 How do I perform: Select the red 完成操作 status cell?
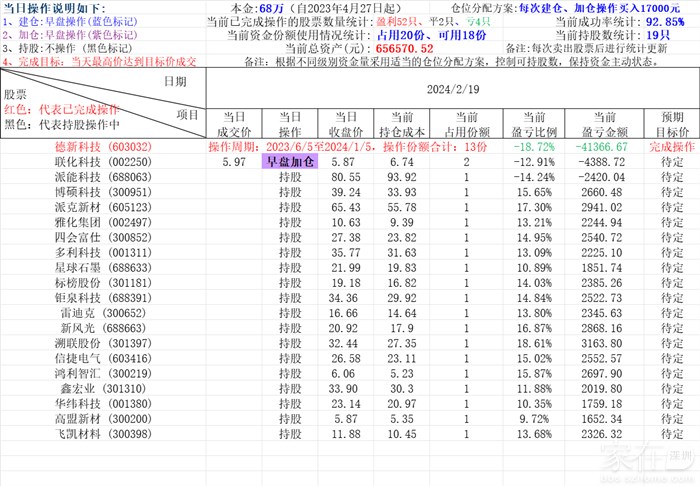tap(671, 146)
